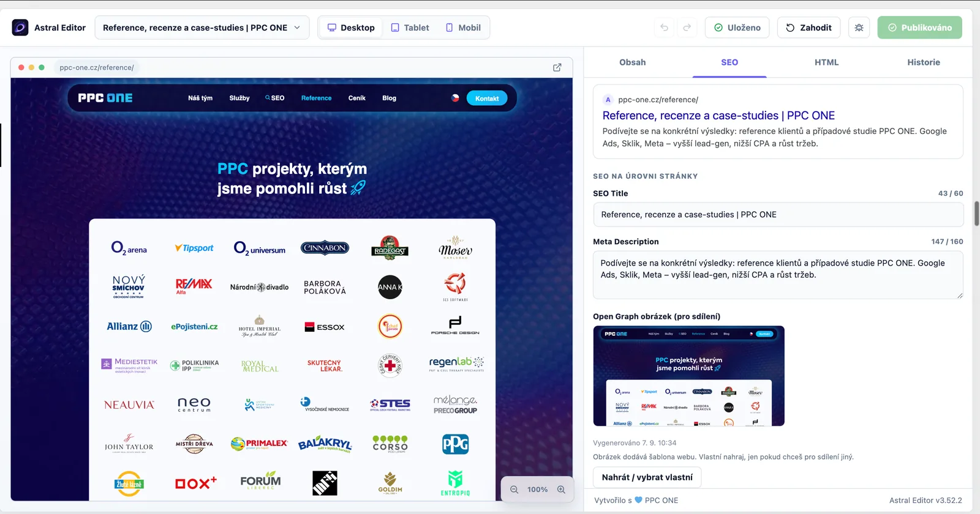The height and width of the screenshot is (514, 980).
Task: Click the blue Kontakt button
Action: pyautogui.click(x=487, y=99)
